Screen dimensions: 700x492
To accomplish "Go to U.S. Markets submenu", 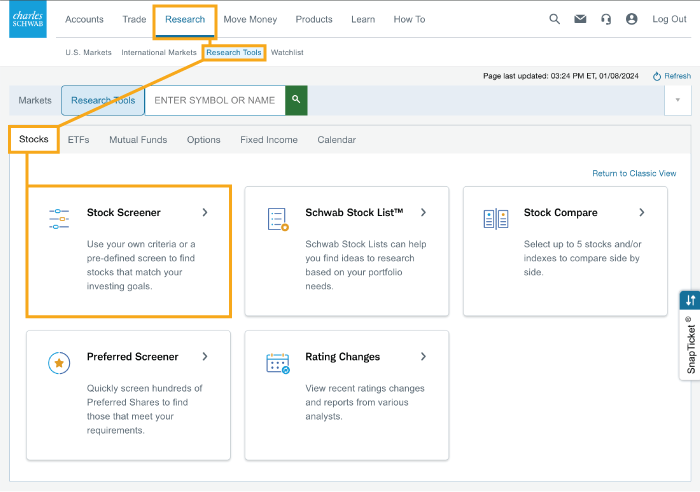I will tap(88, 52).
